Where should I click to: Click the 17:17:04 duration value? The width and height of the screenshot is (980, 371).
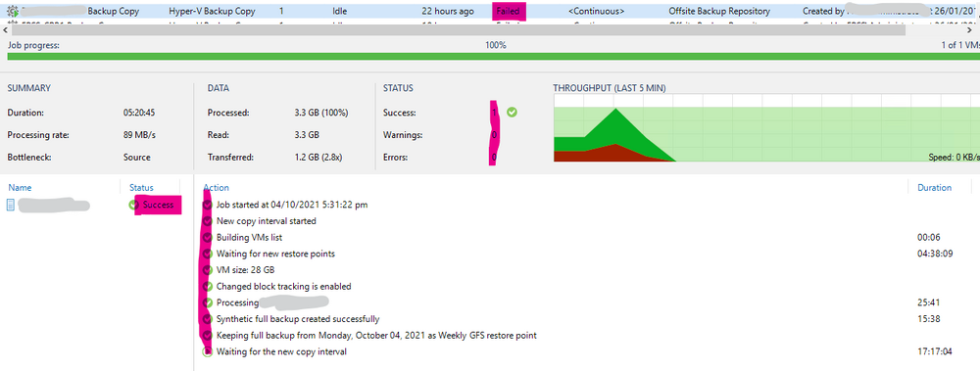pyautogui.click(x=934, y=352)
